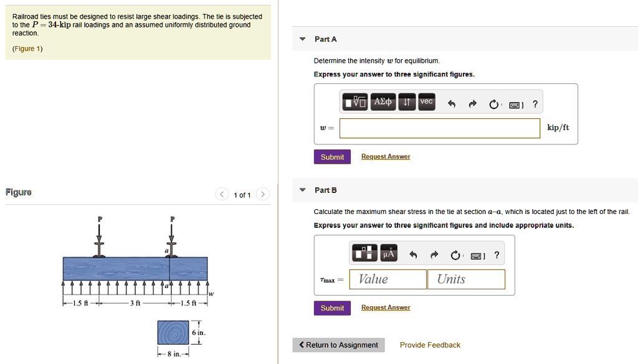Open the Greek symbols ΑΣφ palette
The image size is (638, 364).
382,102
